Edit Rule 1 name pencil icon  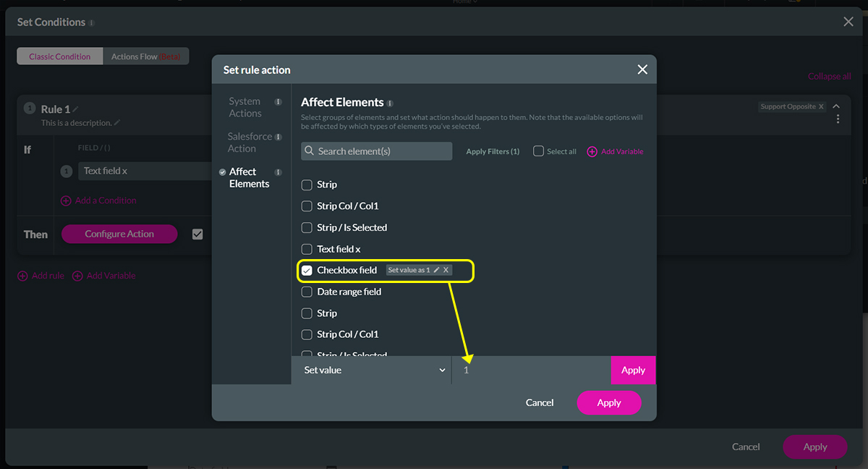[x=76, y=109]
